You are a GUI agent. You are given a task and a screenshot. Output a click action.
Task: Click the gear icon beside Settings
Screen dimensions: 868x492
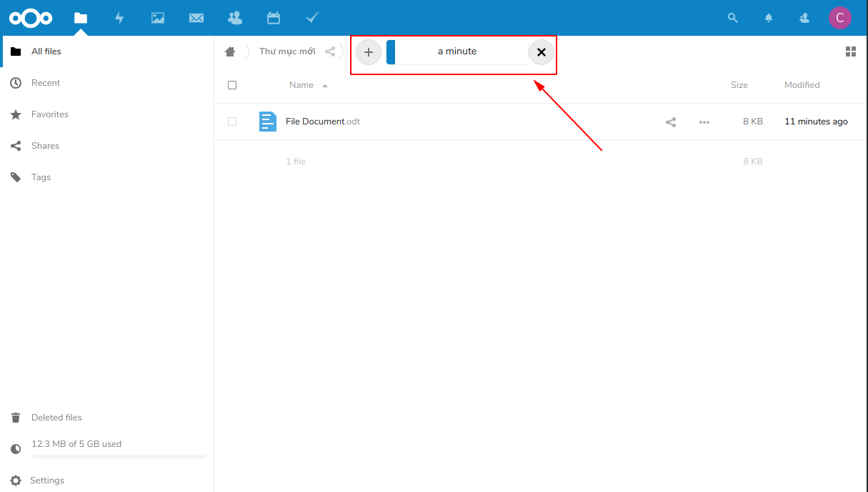[16, 481]
